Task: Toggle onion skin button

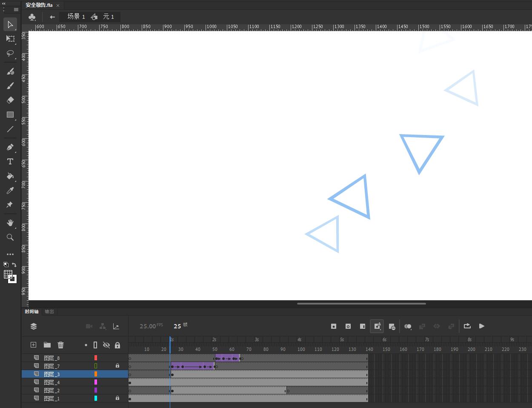Action: 408,327
